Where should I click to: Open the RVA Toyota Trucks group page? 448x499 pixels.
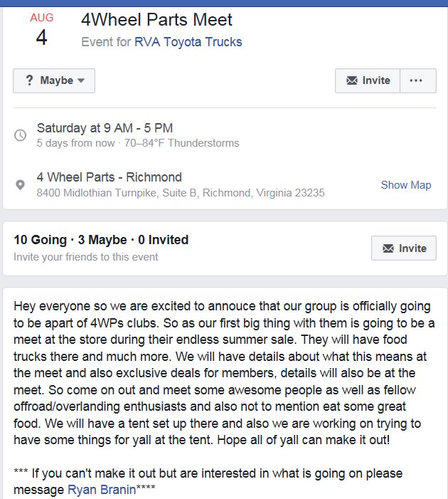[x=188, y=42]
